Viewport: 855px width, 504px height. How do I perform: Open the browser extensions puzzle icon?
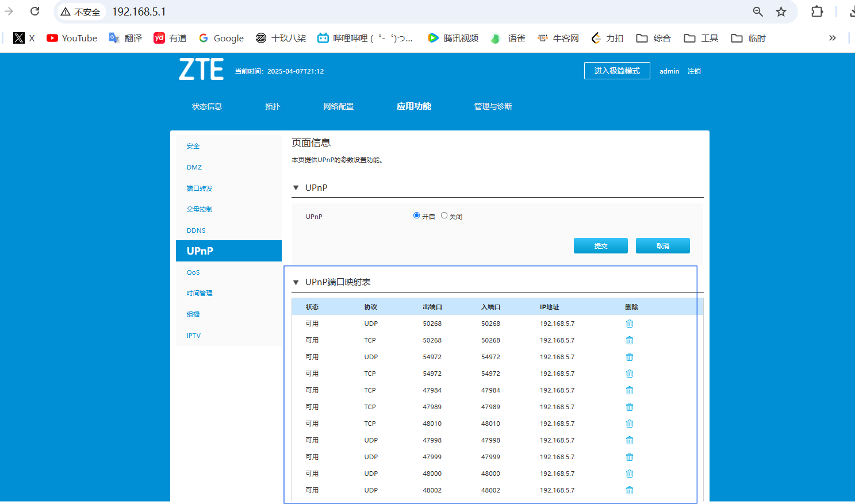[x=816, y=11]
